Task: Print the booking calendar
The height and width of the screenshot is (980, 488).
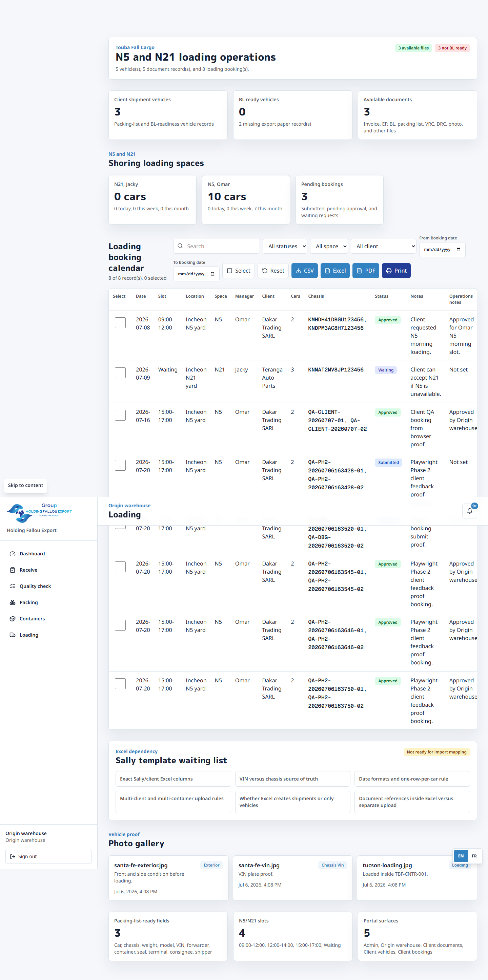Action: (x=396, y=271)
